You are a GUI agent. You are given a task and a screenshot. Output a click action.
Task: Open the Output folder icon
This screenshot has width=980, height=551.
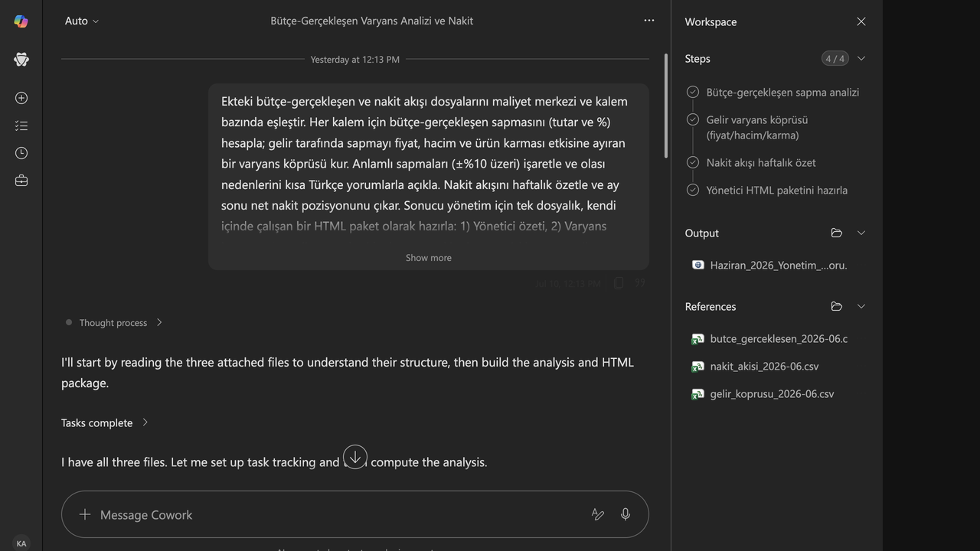click(837, 233)
